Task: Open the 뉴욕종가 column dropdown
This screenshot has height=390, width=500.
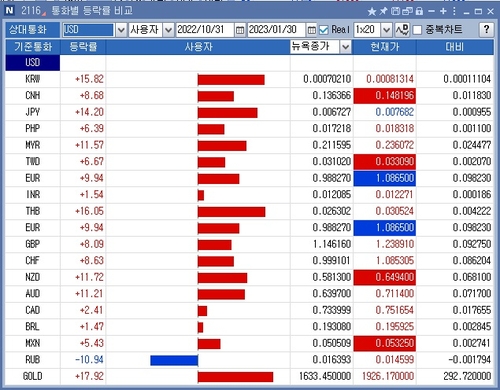Action: click(346, 47)
